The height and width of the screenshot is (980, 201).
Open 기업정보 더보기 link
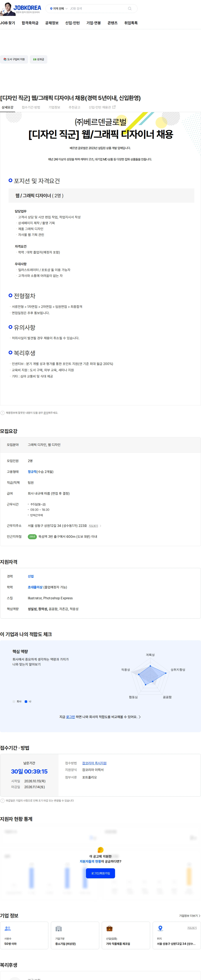189,916
